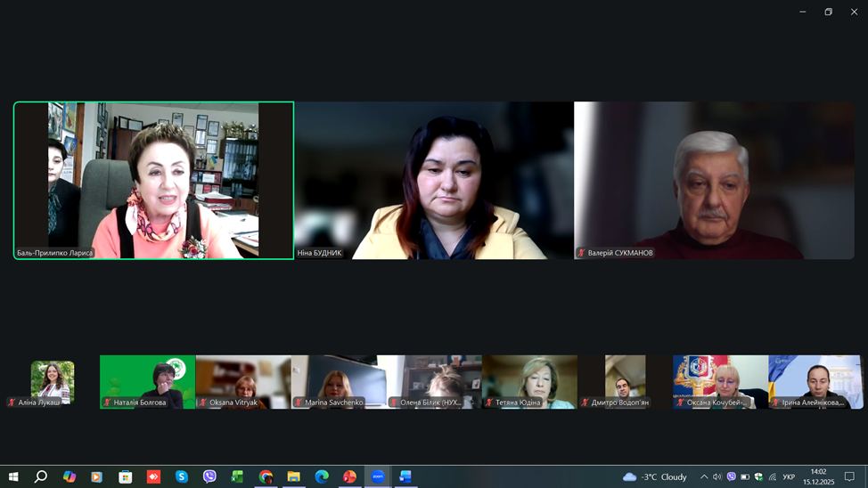Screen dimensions: 868x488
Task: Open Microsoft Store from the taskbar
Action: click(126, 476)
